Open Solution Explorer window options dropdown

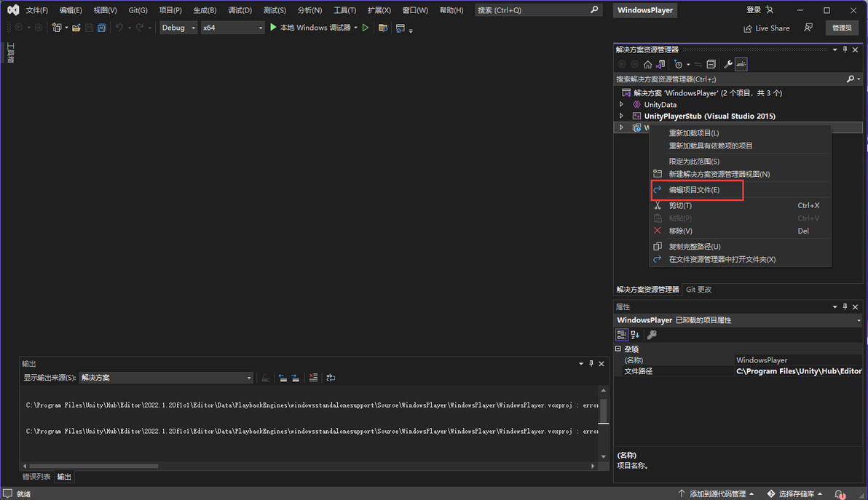(835, 49)
